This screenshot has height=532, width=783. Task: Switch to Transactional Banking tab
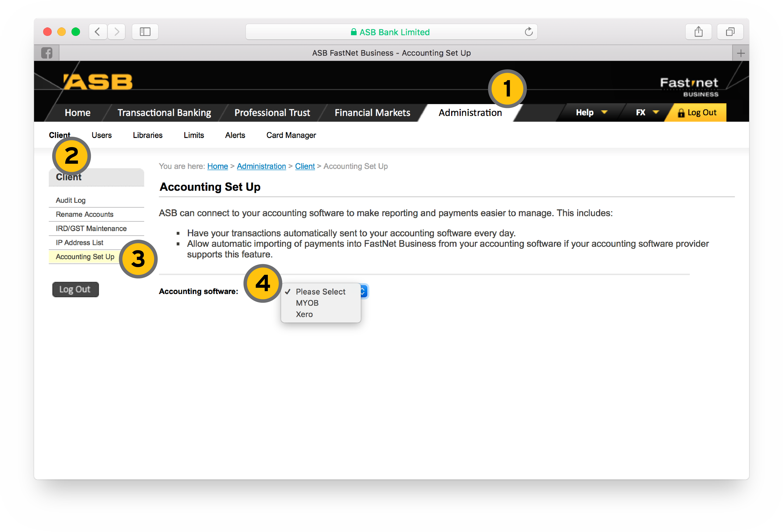coord(164,112)
